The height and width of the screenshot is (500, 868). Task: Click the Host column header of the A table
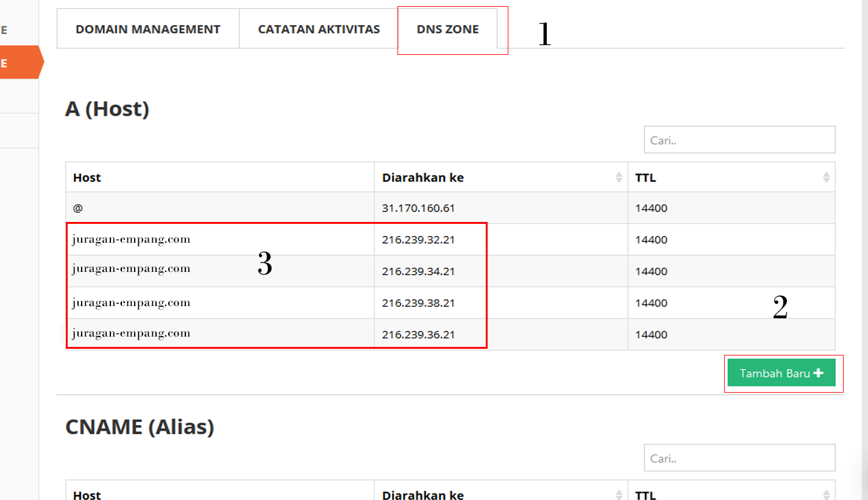(x=87, y=177)
